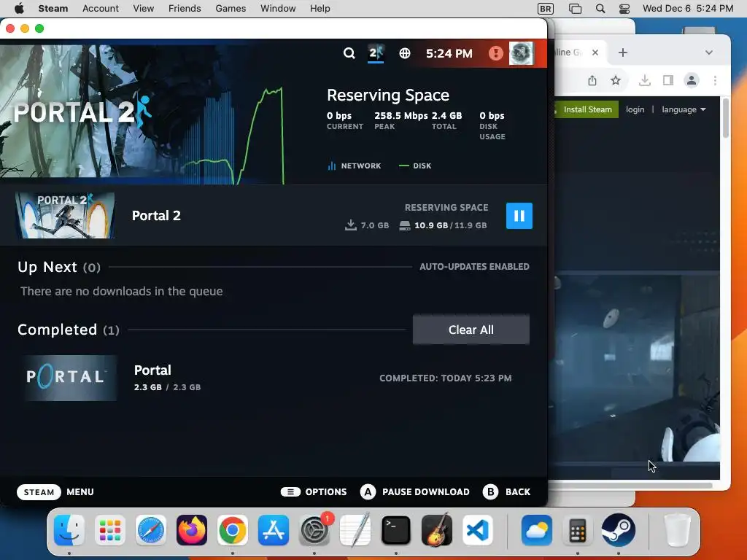Click the browser page vertical scrollbar
The image size is (747, 560).
click(x=725, y=118)
